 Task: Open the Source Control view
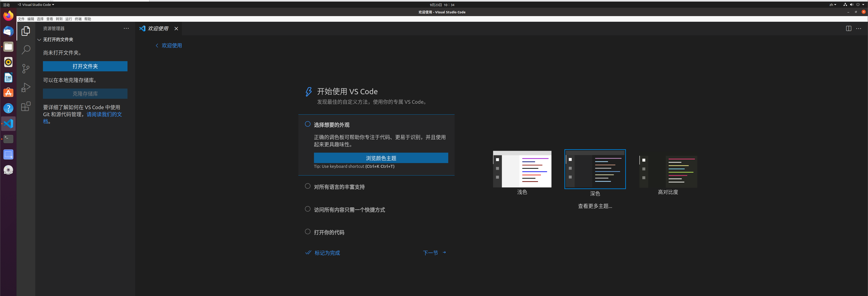(26, 69)
